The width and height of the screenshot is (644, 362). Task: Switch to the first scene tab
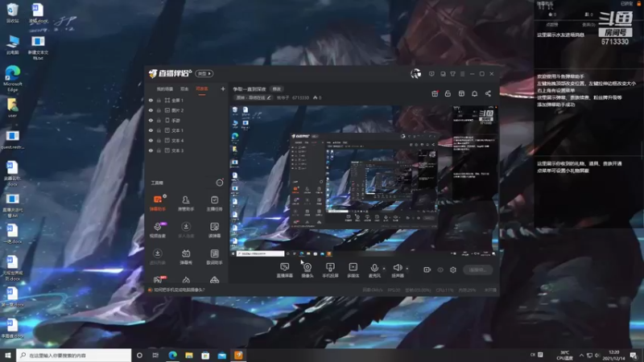(x=165, y=89)
